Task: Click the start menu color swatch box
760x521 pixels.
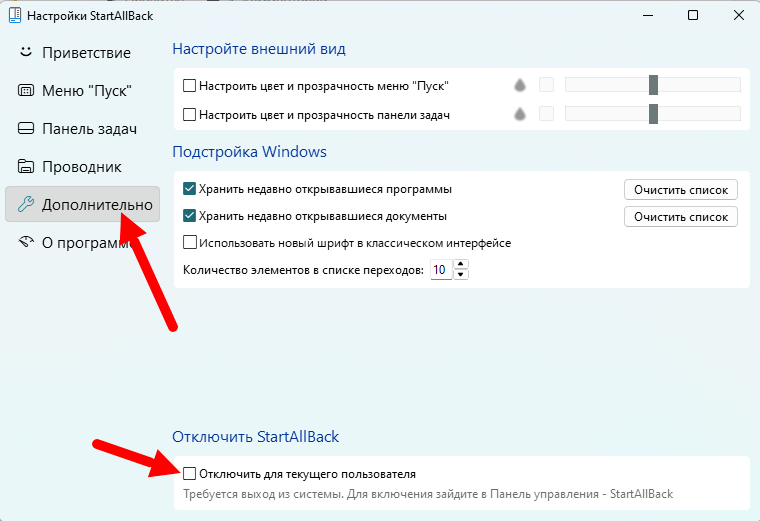Action: tap(546, 85)
